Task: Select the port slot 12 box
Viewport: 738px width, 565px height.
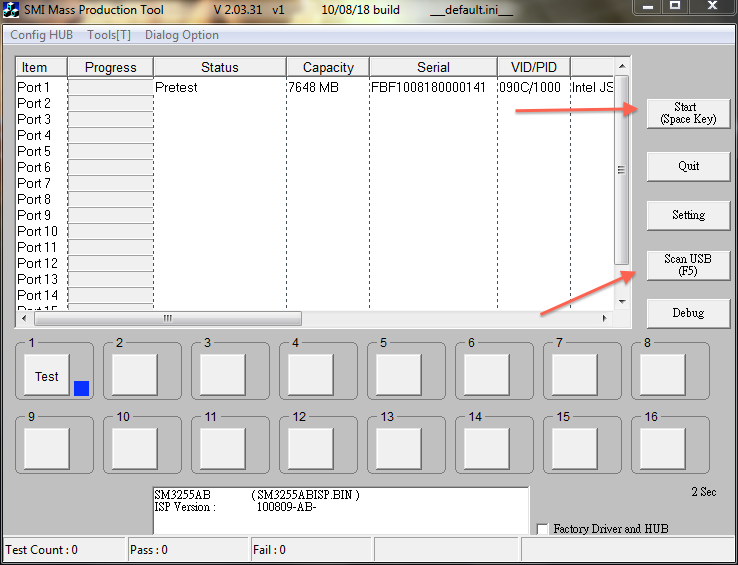Action: 311,447
